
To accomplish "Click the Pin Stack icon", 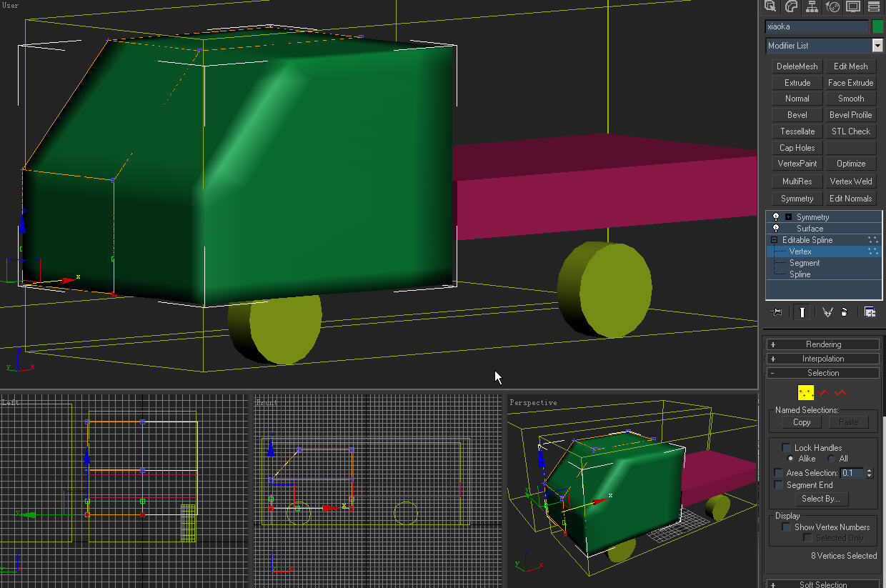I will point(777,312).
